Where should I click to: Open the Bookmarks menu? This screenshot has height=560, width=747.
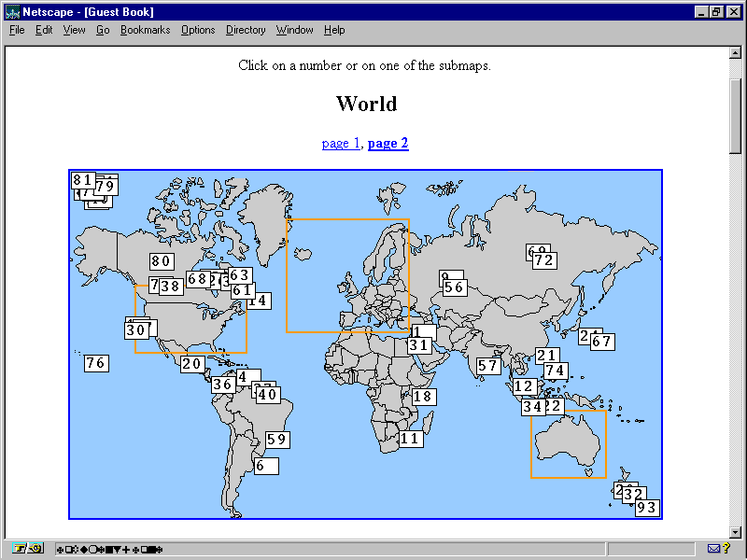(145, 30)
